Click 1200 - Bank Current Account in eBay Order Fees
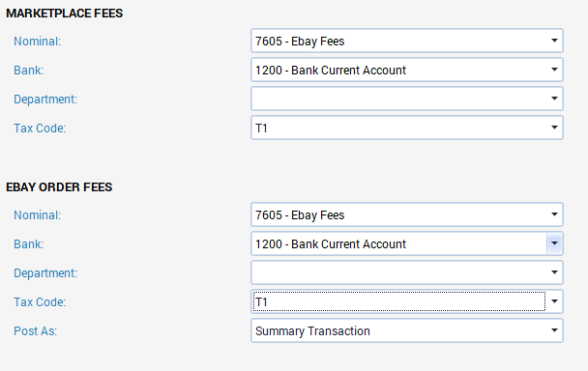Image resolution: width=588 pixels, height=371 pixels. tap(331, 244)
